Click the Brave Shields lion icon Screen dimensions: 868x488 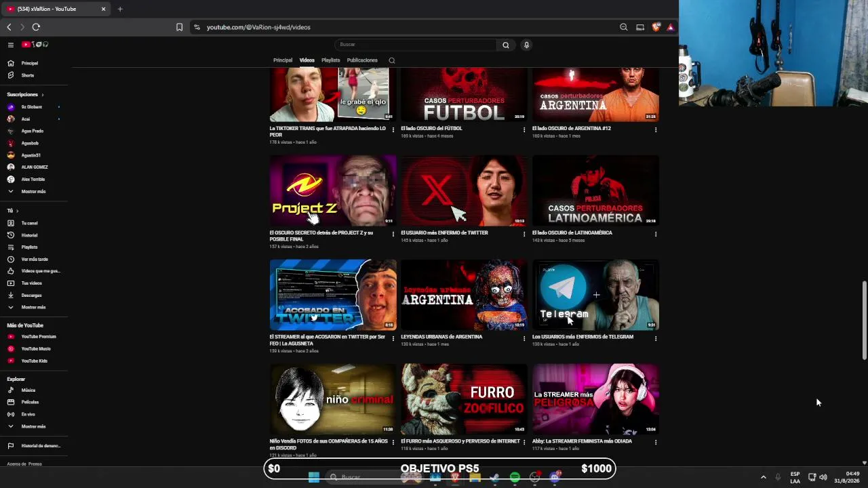click(x=656, y=27)
